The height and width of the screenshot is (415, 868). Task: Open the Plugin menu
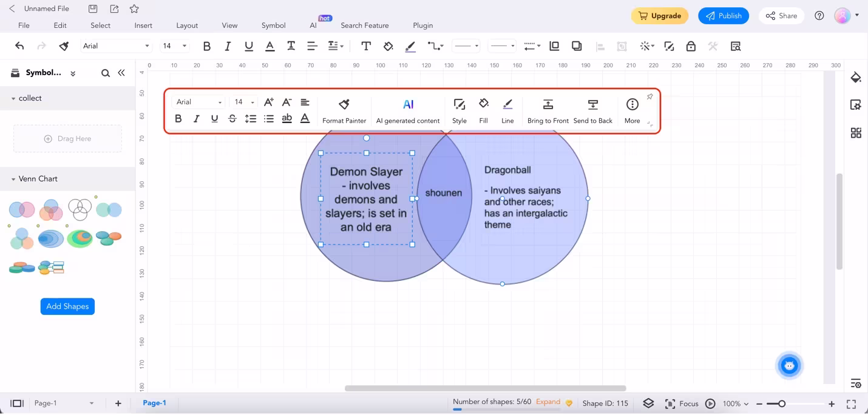pos(423,25)
